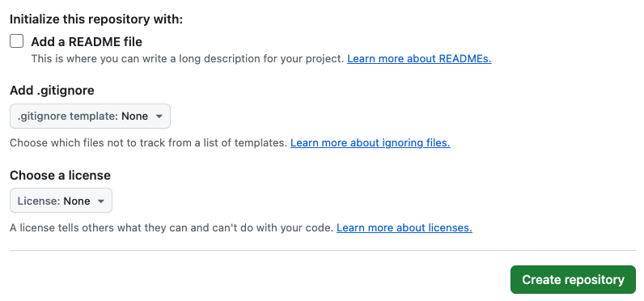Click the "Choose which files not to track" text
Viewport: 644px width, 301px height.
pos(148,143)
